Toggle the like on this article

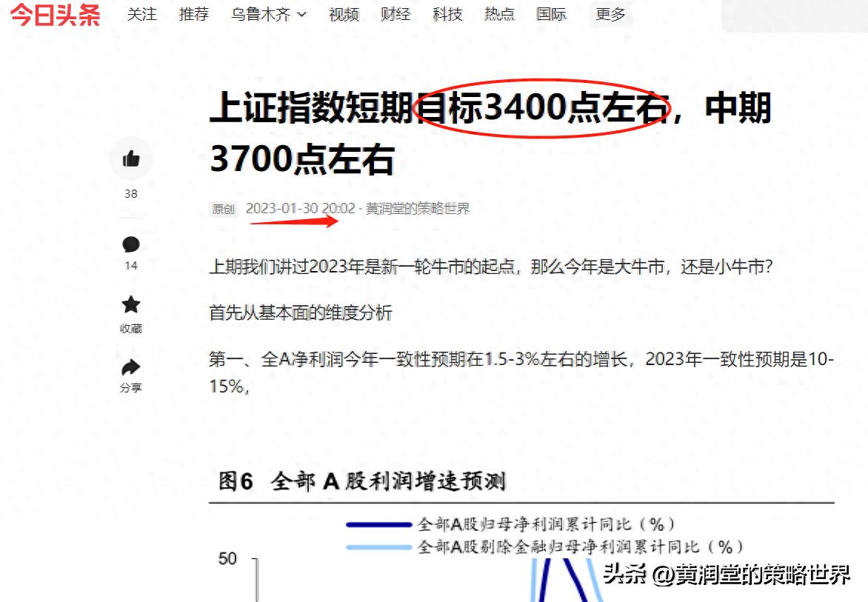(130, 158)
